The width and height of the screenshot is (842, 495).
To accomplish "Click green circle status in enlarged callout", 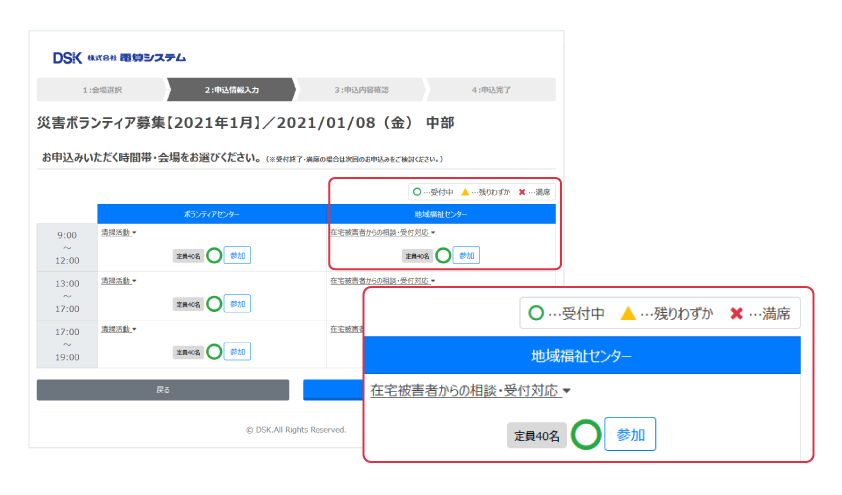I will coord(585,436).
